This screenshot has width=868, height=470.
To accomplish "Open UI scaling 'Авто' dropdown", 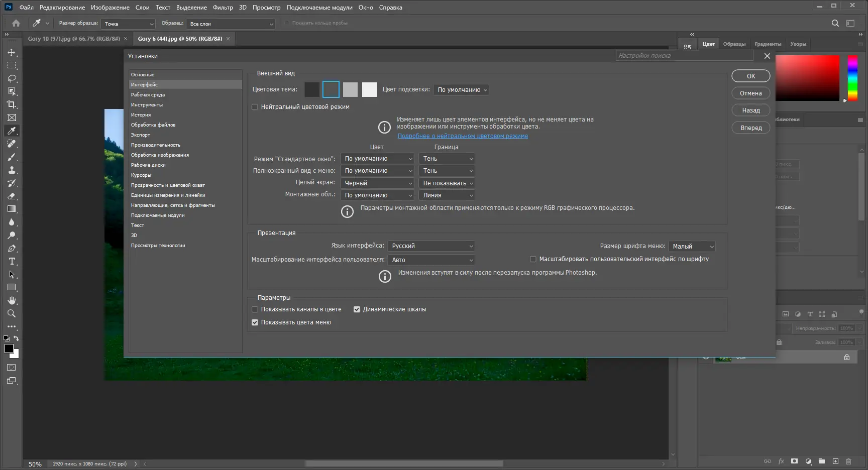I will point(431,260).
